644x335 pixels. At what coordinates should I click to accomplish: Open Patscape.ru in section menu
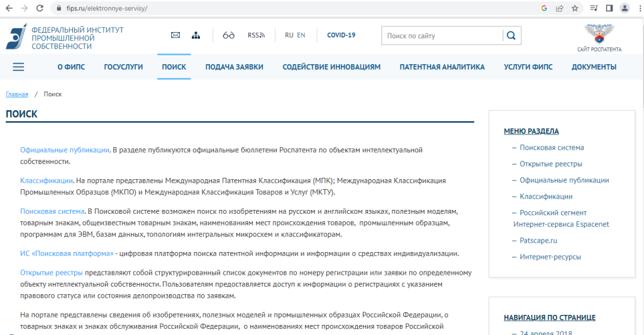[x=538, y=240]
